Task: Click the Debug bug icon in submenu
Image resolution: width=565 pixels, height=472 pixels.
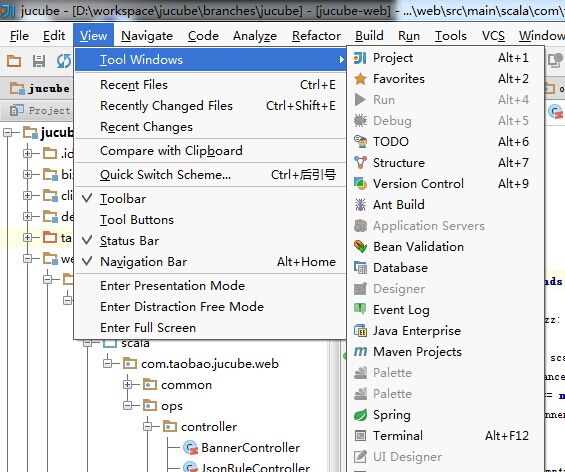Action: (360, 121)
